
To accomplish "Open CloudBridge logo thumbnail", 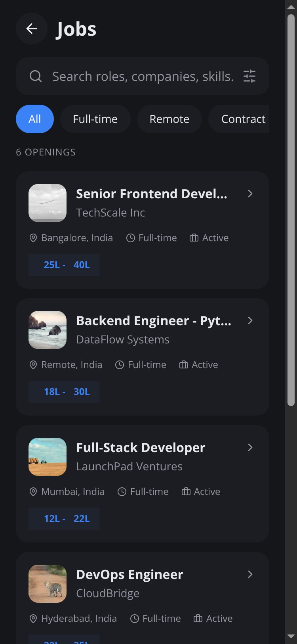I will pyautogui.click(x=48, y=584).
